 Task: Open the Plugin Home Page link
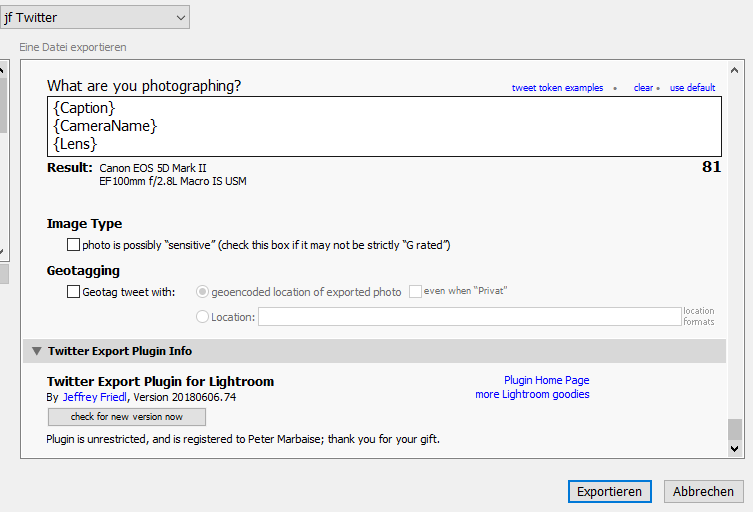547,380
